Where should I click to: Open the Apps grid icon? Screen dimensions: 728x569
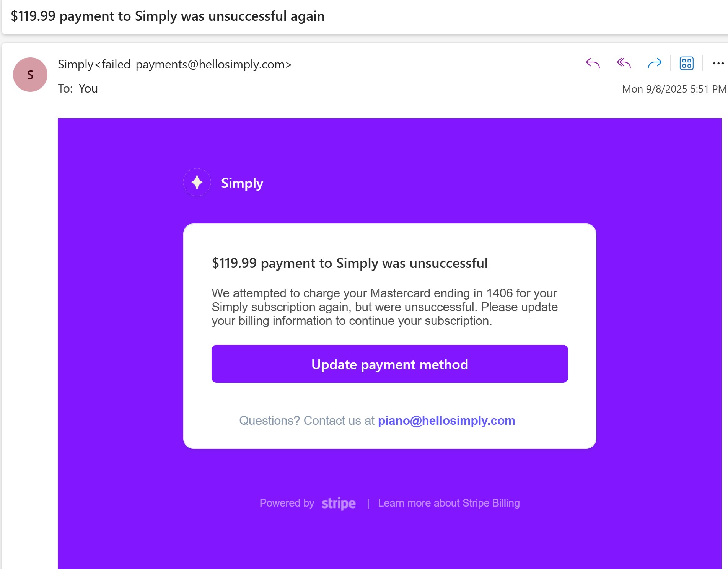point(686,63)
